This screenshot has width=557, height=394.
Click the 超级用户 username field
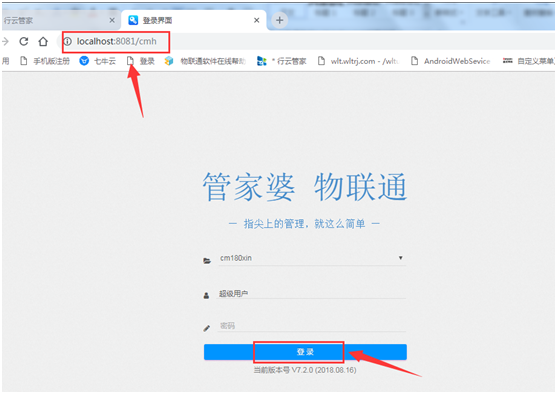tap(311, 293)
